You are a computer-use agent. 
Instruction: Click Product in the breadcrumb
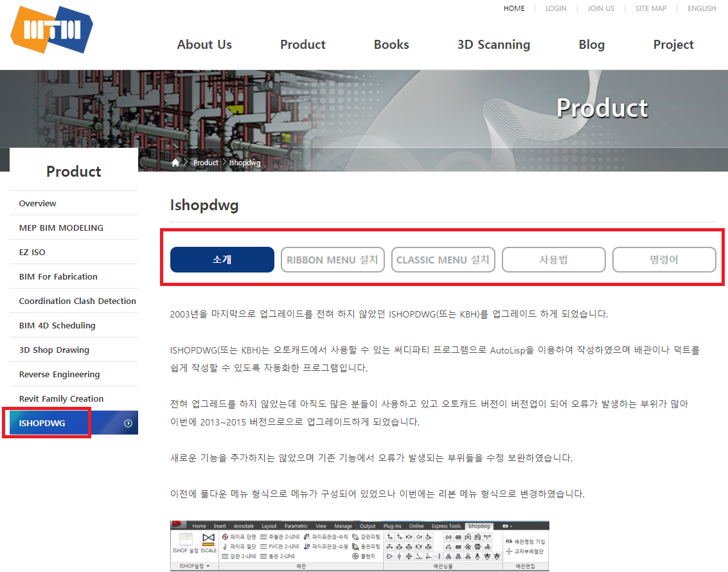point(206,163)
